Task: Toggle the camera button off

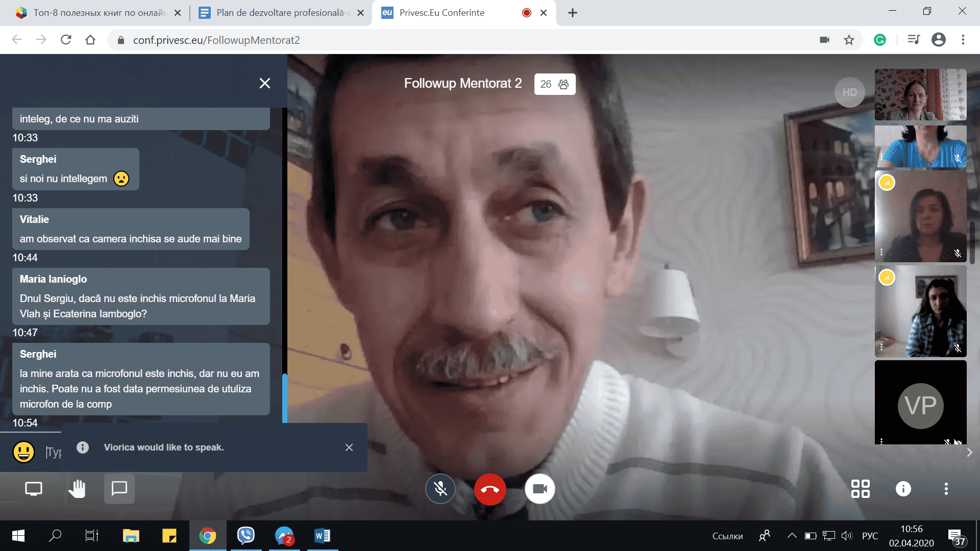Action: 540,489
